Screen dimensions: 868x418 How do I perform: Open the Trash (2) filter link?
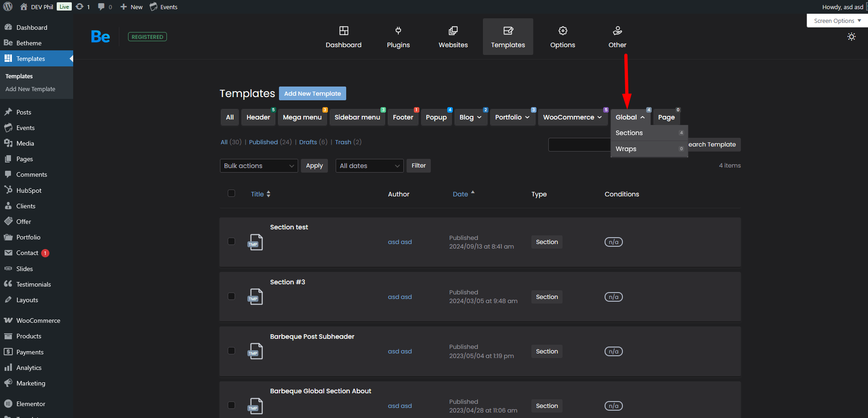click(348, 142)
